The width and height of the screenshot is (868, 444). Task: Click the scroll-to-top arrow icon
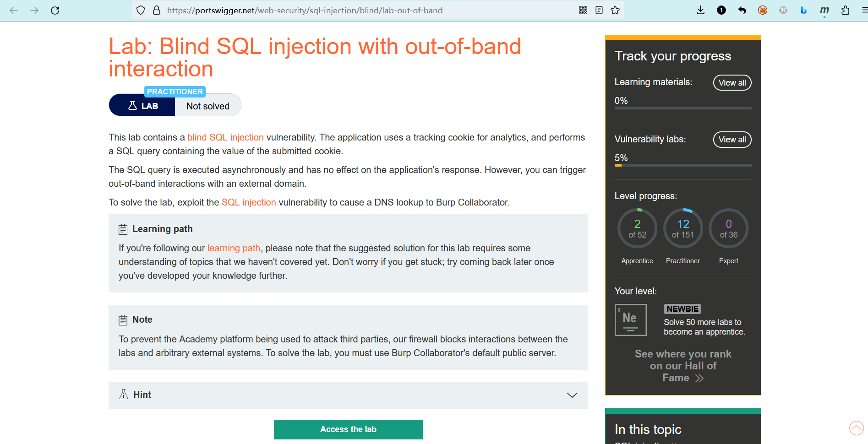856,428
